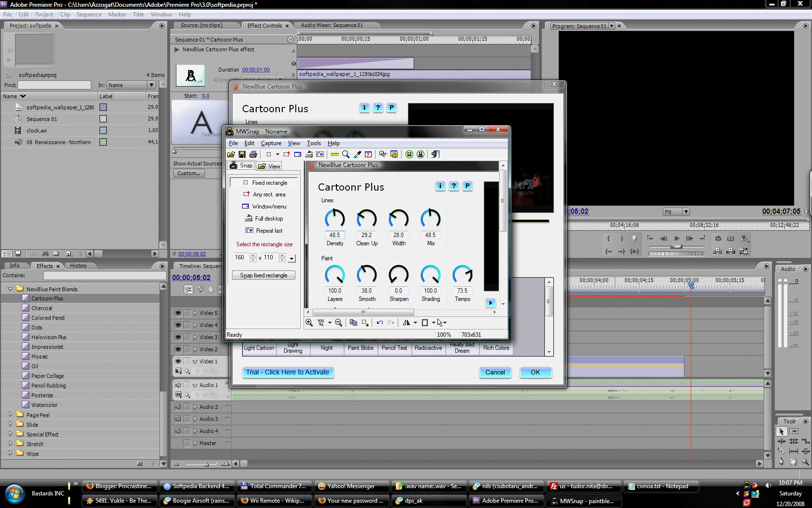Image resolution: width=812 pixels, height=508 pixels.
Task: Open Cartoonr Plus help question-mark button
Action: (x=378, y=107)
